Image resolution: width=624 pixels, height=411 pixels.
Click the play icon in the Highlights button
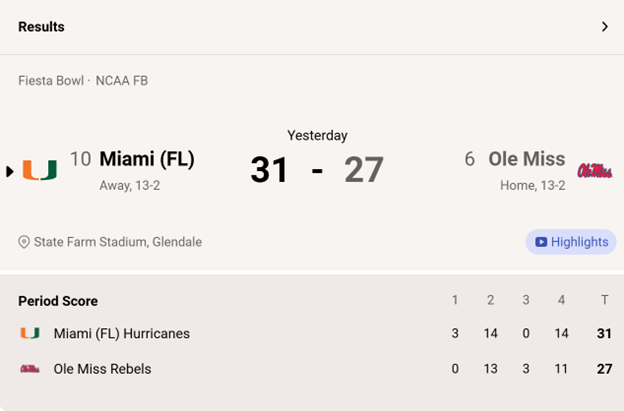coord(541,242)
